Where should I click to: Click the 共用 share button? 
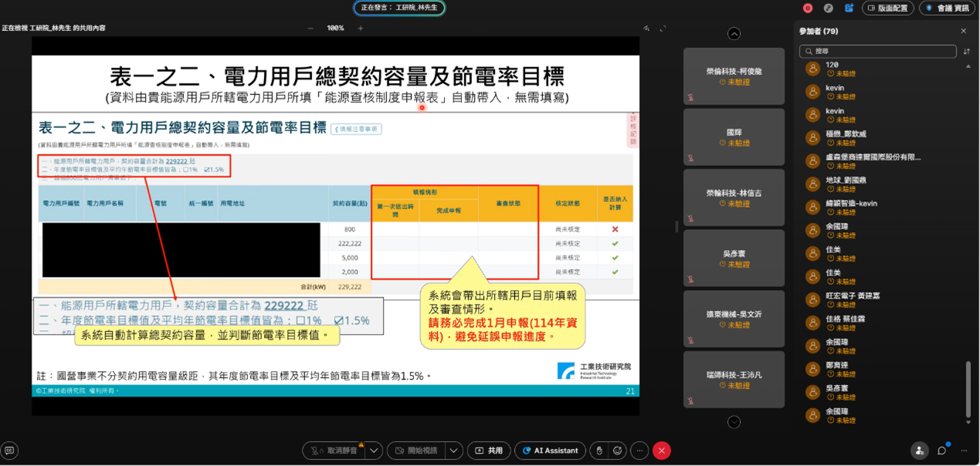tap(489, 451)
